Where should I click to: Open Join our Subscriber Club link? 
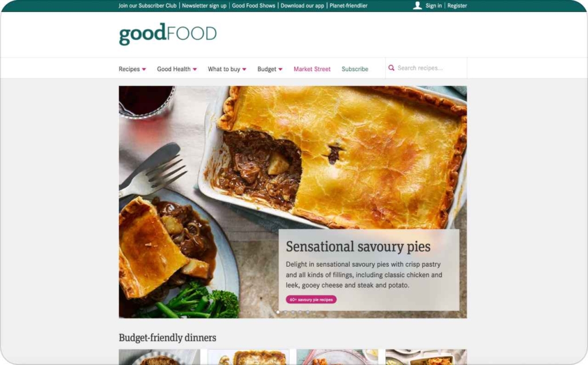coord(148,6)
